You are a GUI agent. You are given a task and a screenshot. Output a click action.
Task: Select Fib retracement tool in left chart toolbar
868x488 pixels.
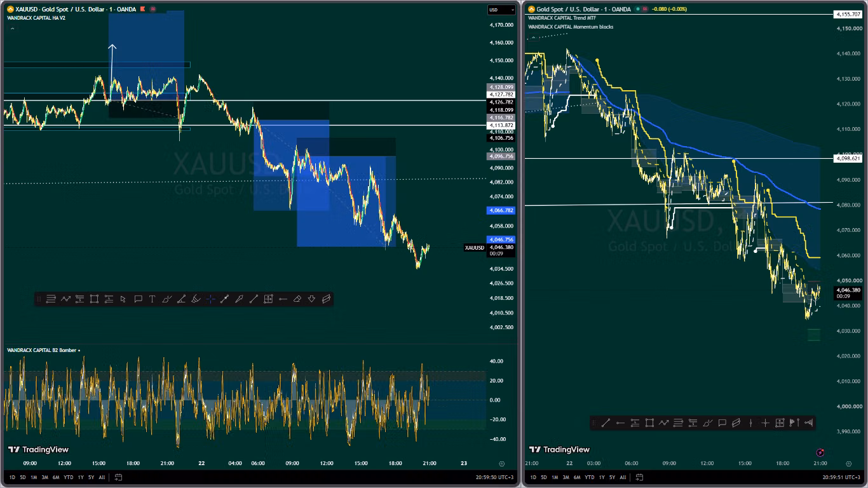click(x=51, y=299)
